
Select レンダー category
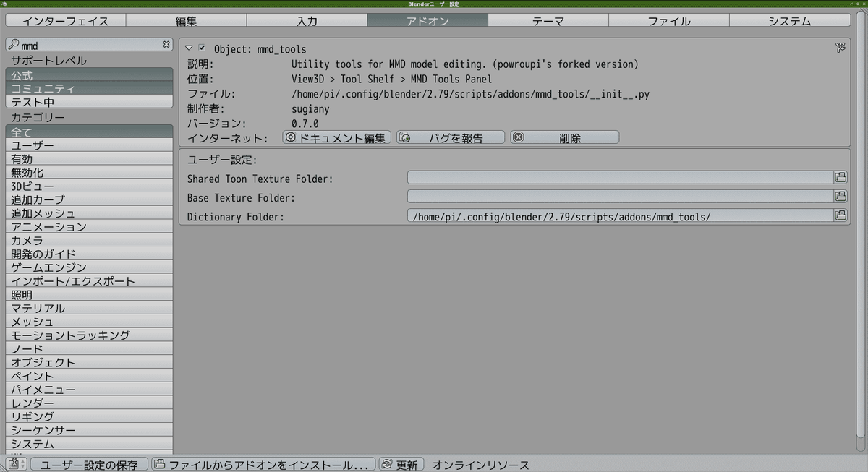[89, 403]
